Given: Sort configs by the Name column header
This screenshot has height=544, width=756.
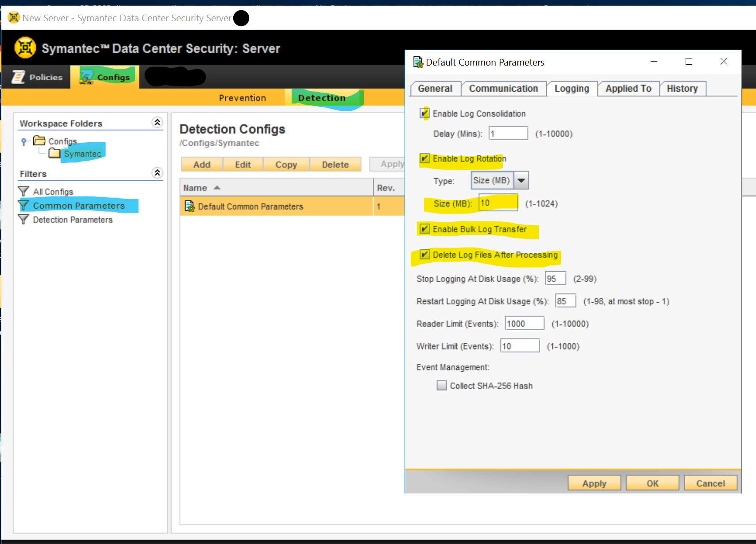Looking at the screenshot, I should 195,188.
